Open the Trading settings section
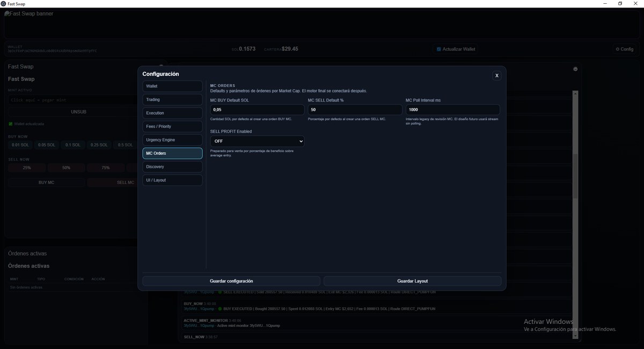644x349 pixels. coord(172,99)
